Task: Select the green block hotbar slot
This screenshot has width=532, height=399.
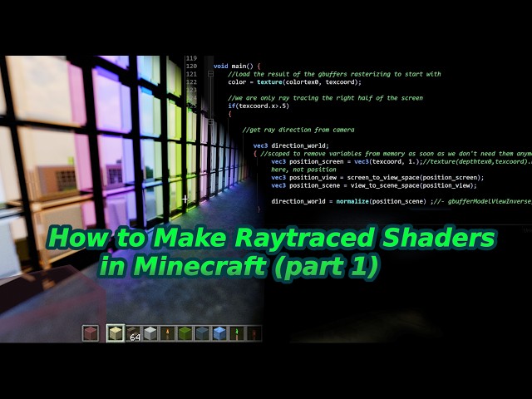Action: pos(185,333)
